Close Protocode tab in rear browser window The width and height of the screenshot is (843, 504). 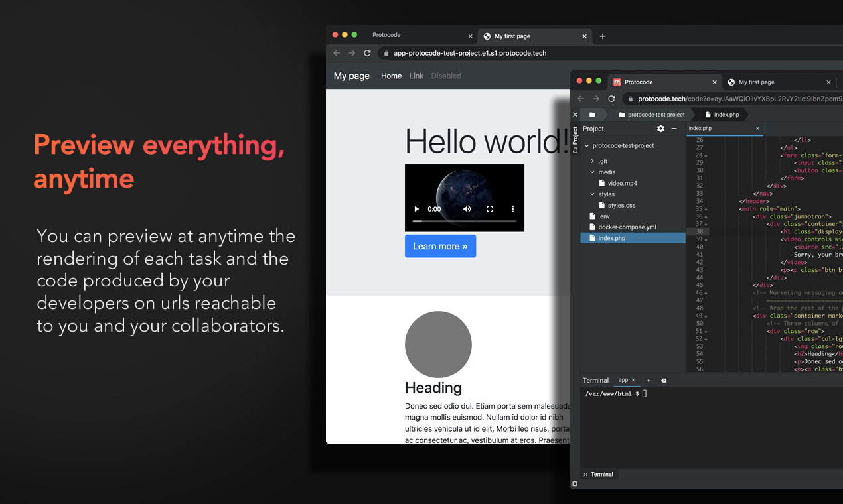(471, 36)
